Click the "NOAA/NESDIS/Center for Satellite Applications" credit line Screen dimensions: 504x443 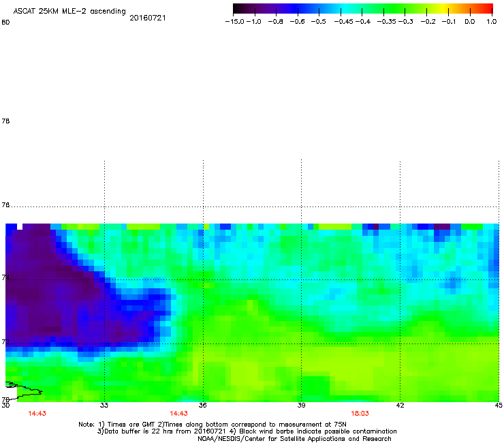coord(294,439)
